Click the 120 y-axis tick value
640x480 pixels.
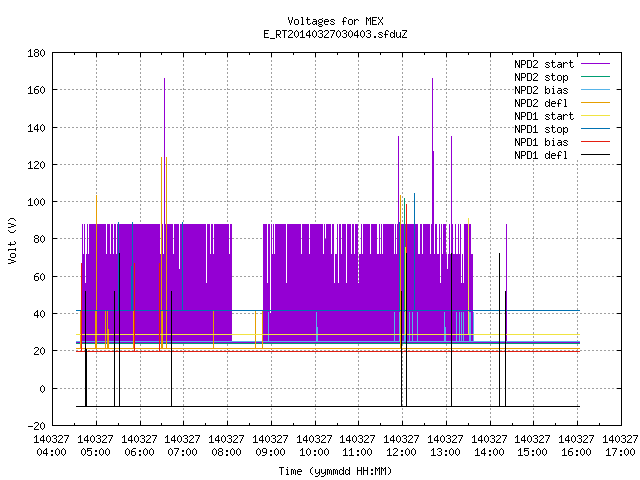(x=36, y=165)
